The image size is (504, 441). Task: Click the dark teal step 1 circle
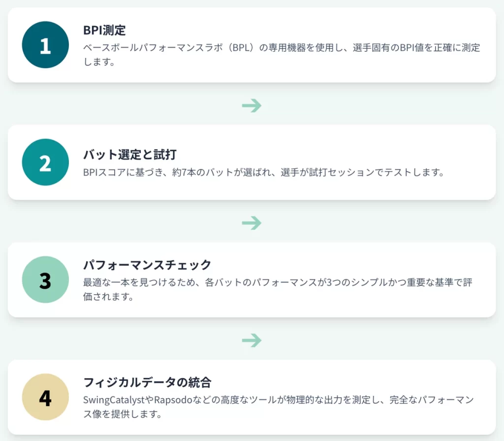[x=45, y=45]
